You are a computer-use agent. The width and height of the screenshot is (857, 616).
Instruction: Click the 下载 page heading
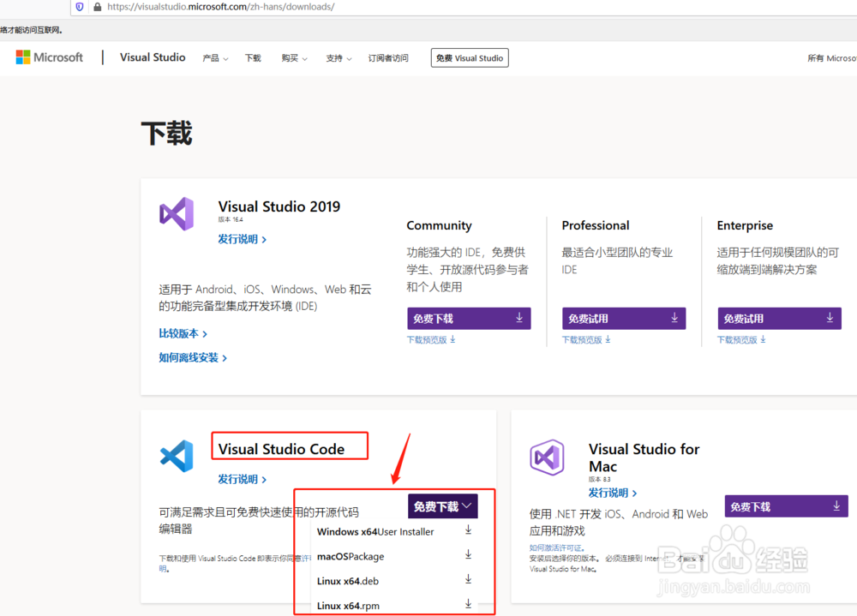[167, 134]
